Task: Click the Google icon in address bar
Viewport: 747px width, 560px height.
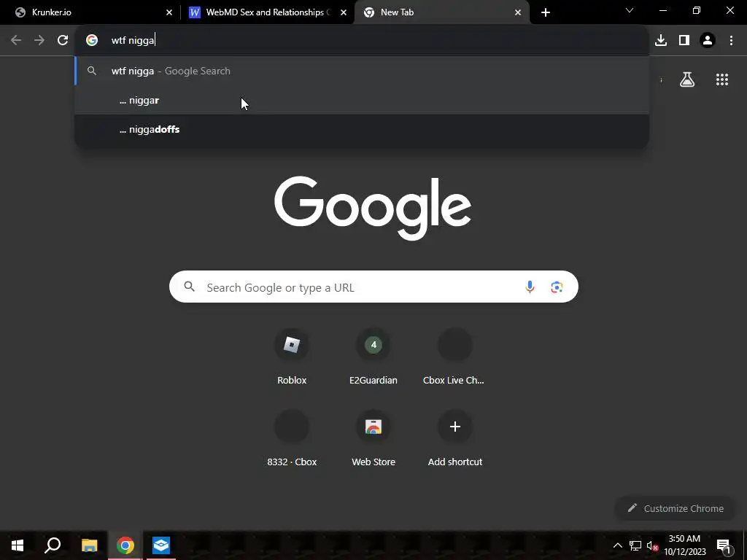Action: tap(92, 40)
